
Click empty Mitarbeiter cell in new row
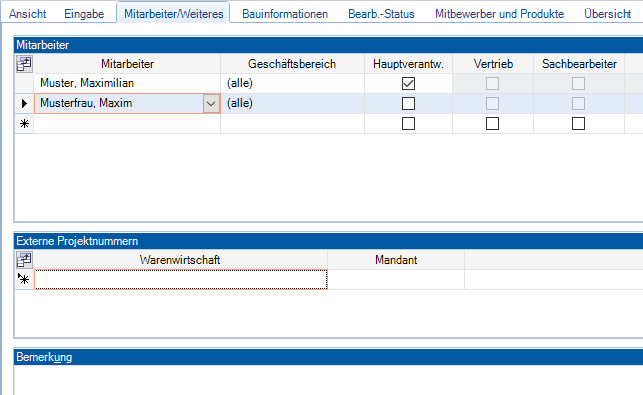pyautogui.click(x=127, y=123)
